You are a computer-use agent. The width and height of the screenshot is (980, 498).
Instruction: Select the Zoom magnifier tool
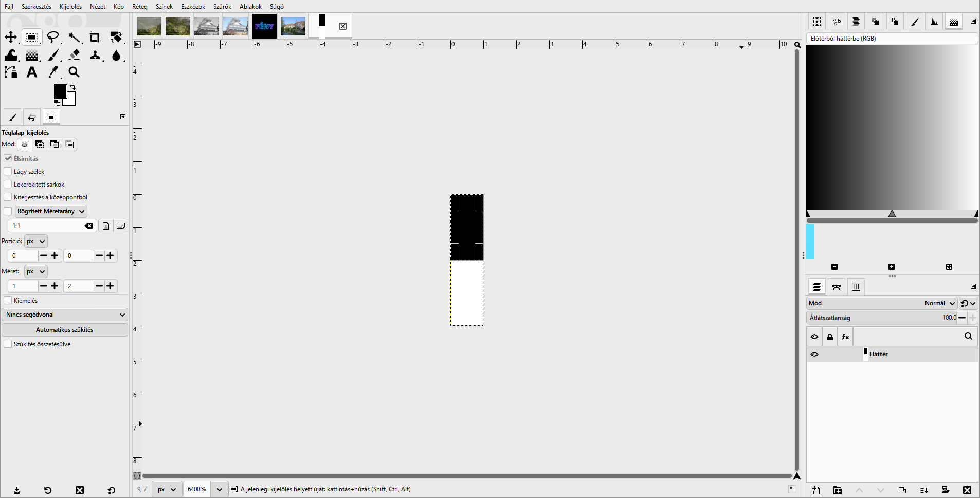point(74,72)
